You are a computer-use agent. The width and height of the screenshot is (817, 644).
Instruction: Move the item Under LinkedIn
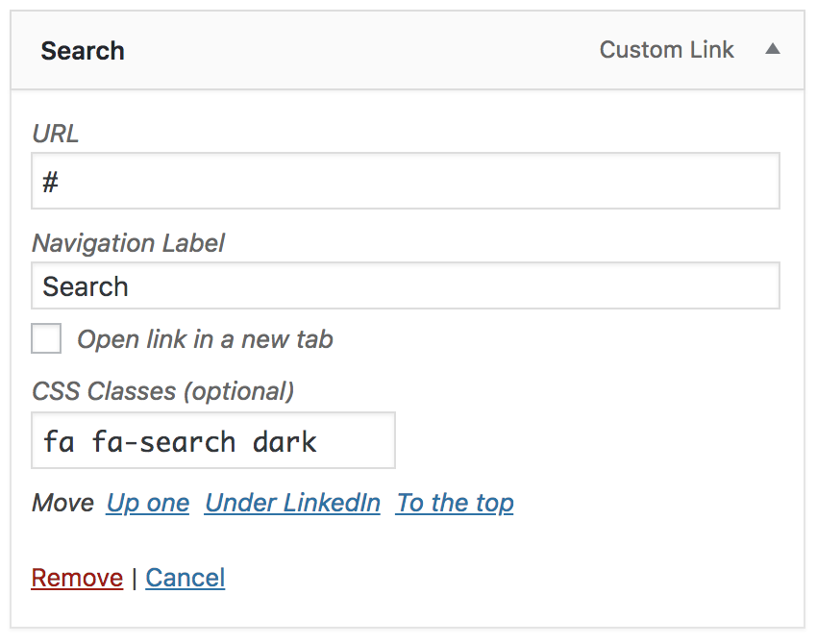click(x=292, y=503)
